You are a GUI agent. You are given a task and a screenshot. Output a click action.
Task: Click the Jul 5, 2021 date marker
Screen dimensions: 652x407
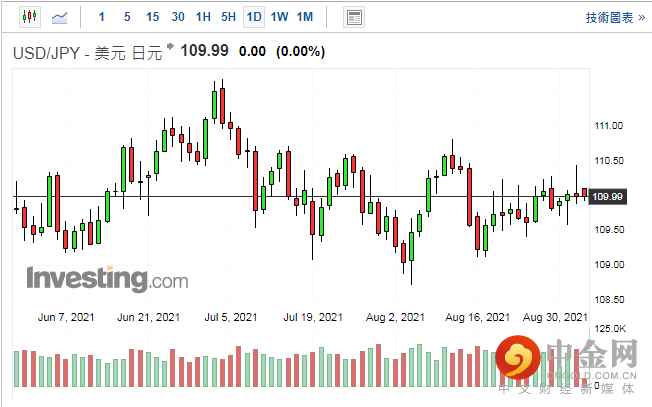(231, 317)
